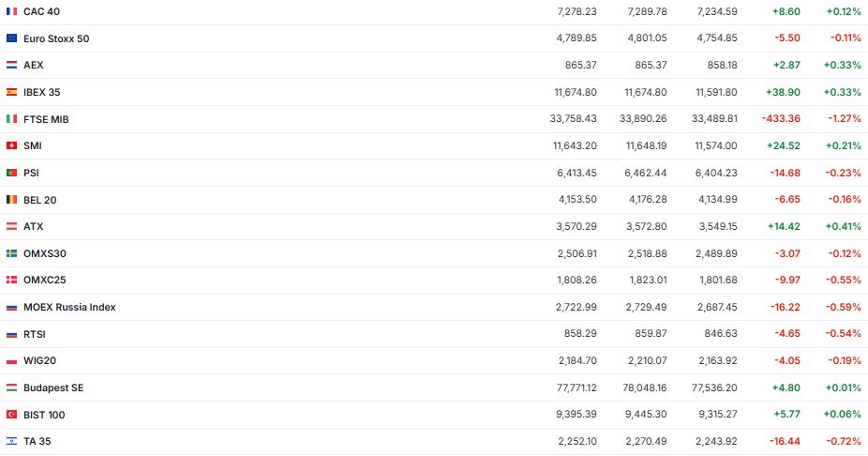
Task: Click the EU flag icon beside Euro Stoxx 50
Action: [x=11, y=38]
